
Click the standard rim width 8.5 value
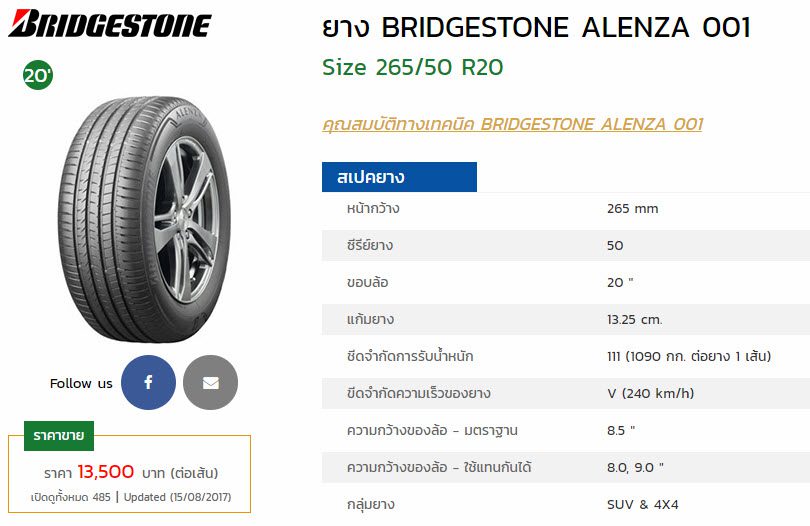click(x=621, y=430)
